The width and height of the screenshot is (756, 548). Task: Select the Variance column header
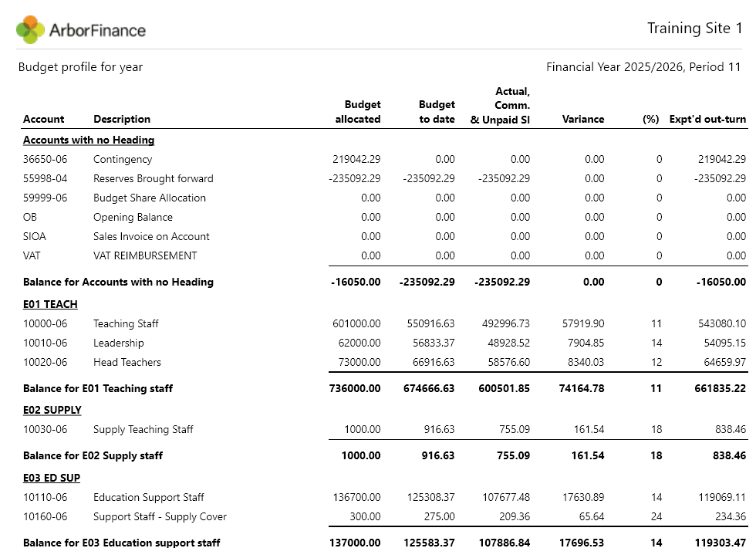click(583, 119)
